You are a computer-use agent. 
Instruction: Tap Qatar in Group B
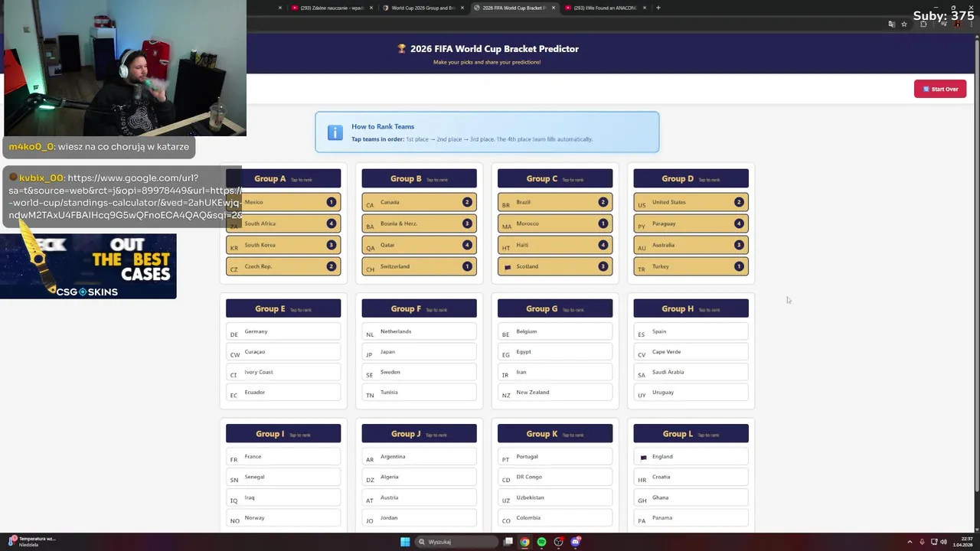coord(419,245)
